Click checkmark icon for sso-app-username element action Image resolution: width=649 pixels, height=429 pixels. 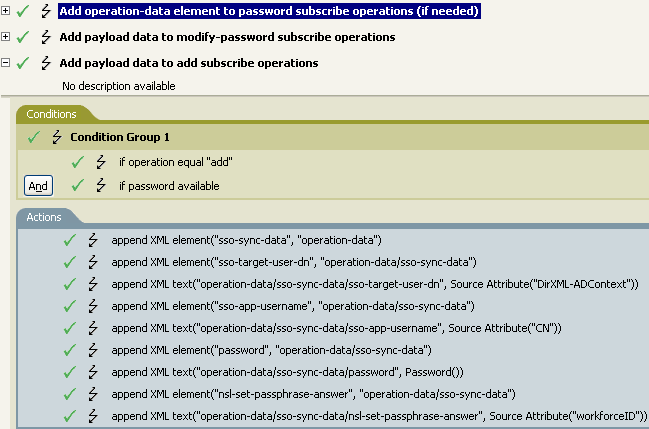point(70,306)
